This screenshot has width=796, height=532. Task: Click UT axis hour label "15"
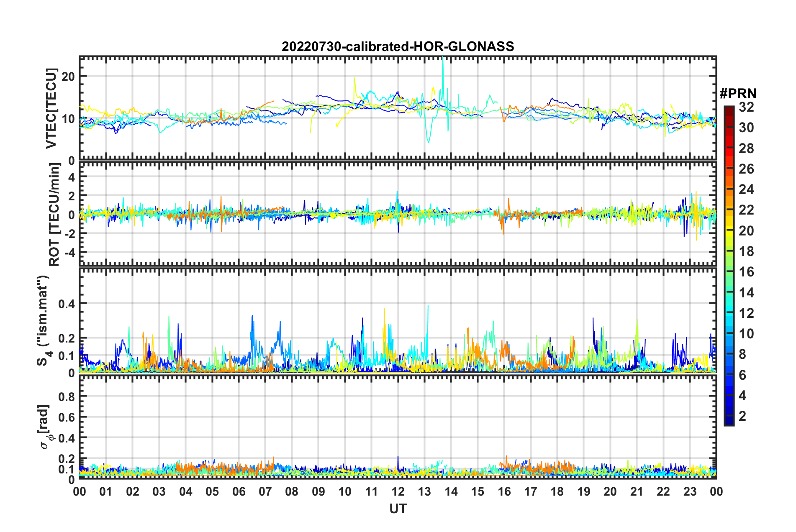pyautogui.click(x=478, y=491)
